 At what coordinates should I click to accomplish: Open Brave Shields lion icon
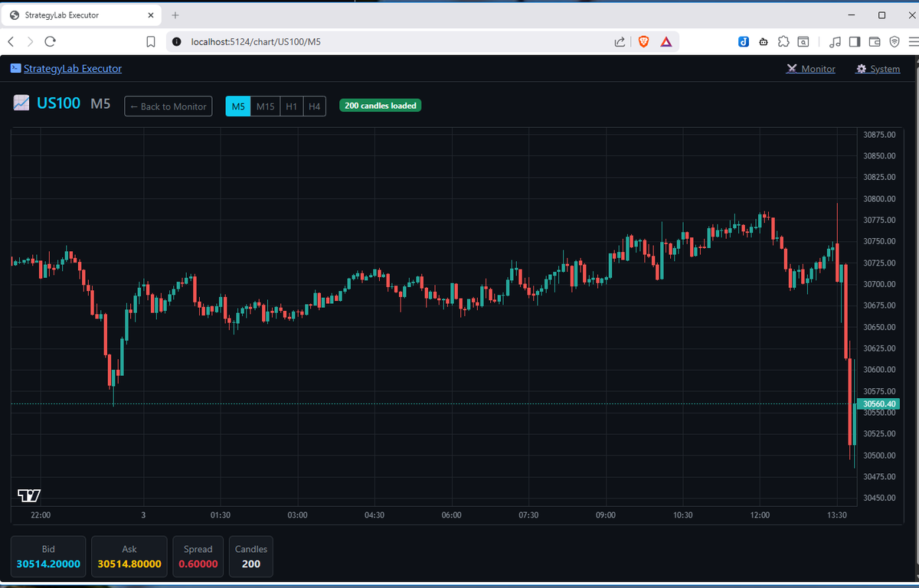click(x=643, y=41)
